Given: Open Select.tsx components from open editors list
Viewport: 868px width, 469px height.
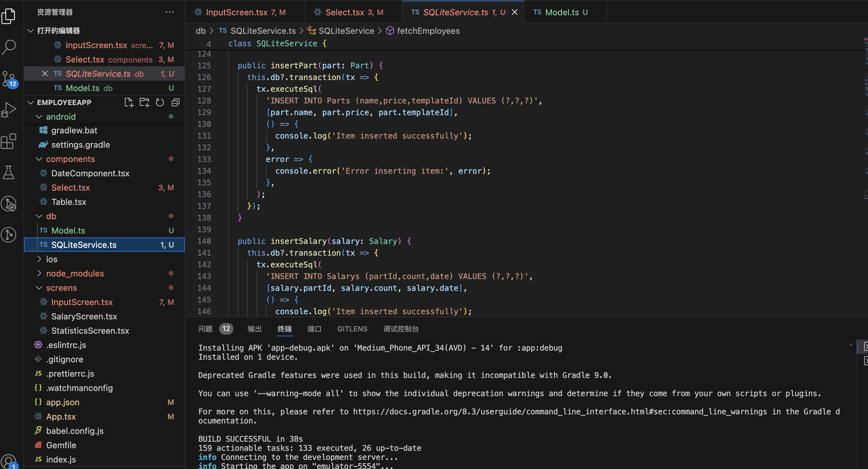Looking at the screenshot, I should tap(104, 59).
